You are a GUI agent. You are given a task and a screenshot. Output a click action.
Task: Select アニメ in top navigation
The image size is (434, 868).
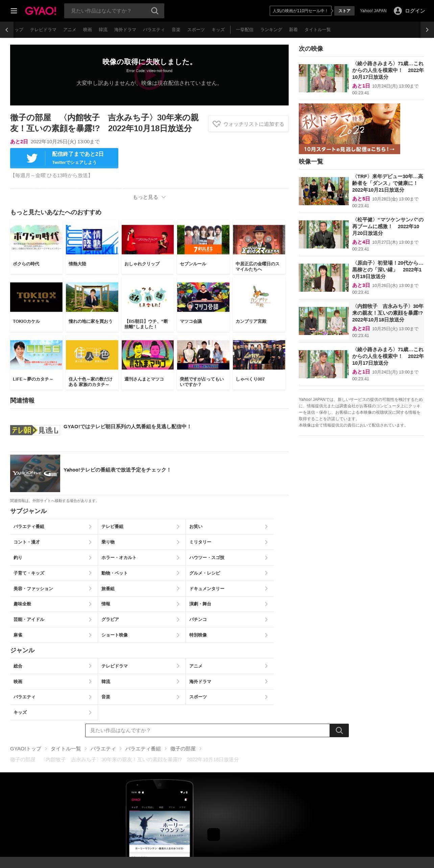(70, 30)
